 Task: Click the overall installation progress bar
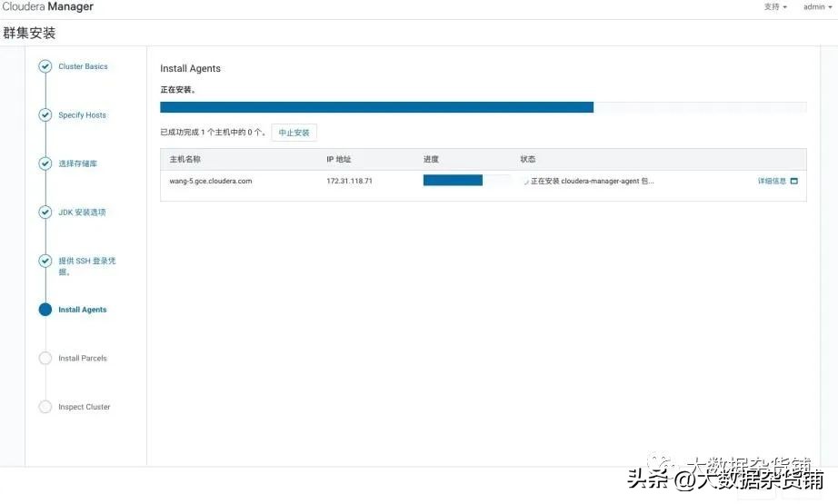point(484,107)
